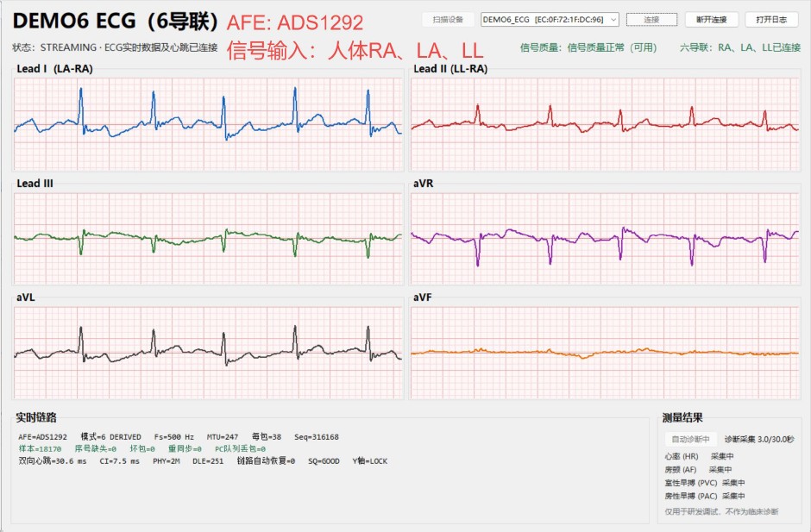Click the Seq=316168 value
The height and width of the screenshot is (532, 811).
[x=317, y=437]
